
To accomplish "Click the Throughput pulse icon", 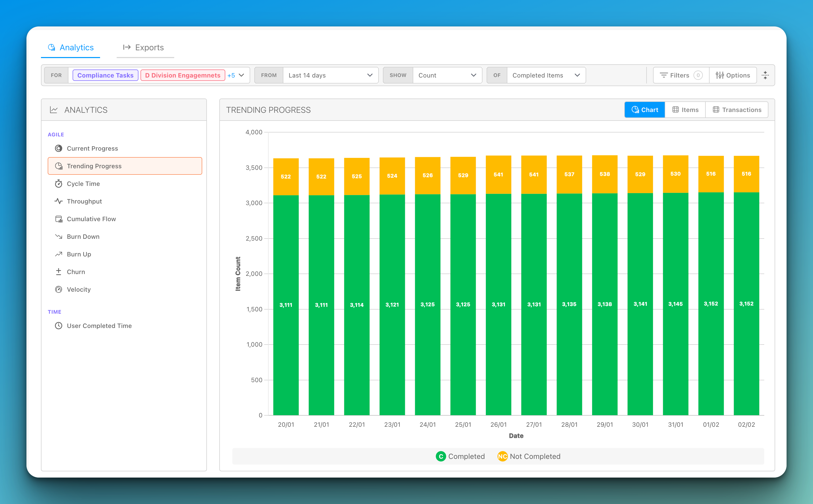I will pos(59,201).
